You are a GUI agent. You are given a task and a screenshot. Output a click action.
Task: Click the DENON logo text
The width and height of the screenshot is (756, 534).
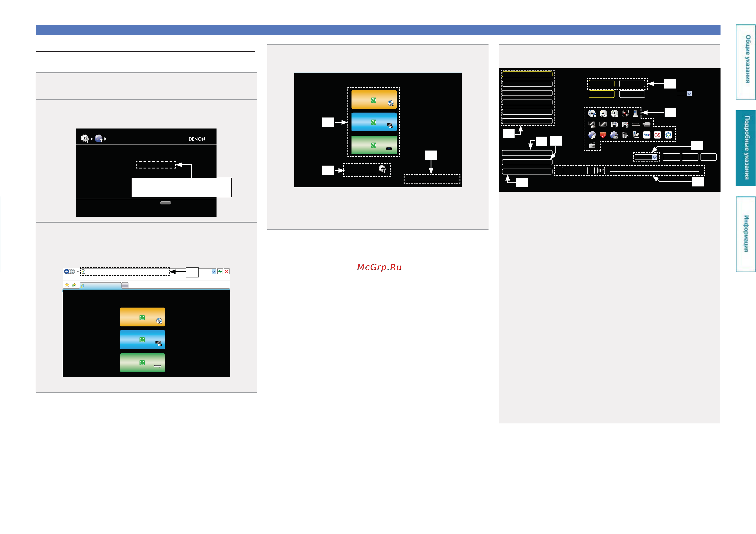pos(197,139)
